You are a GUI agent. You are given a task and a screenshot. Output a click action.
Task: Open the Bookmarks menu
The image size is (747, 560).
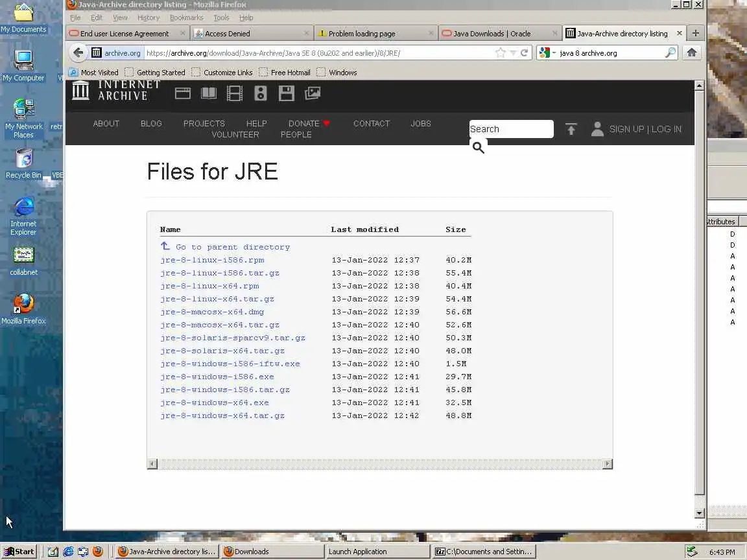tap(186, 17)
